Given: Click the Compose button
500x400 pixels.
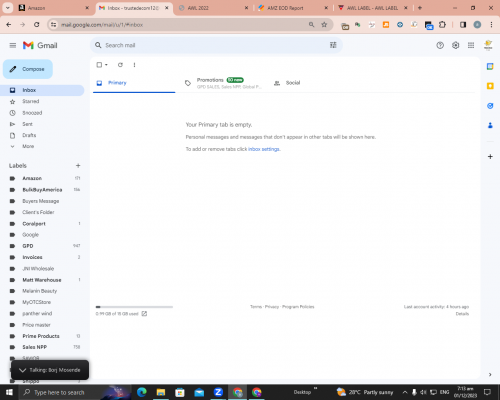Looking at the screenshot, I should (x=28, y=69).
